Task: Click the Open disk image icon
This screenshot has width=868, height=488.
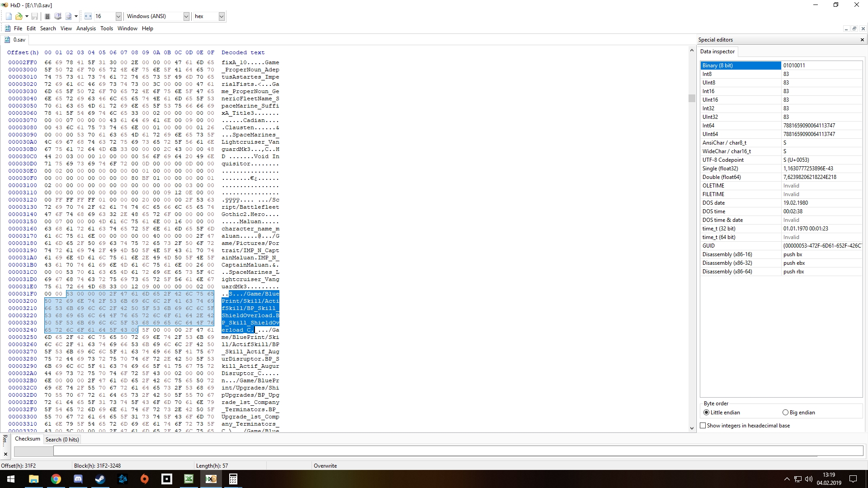Action: pos(69,16)
